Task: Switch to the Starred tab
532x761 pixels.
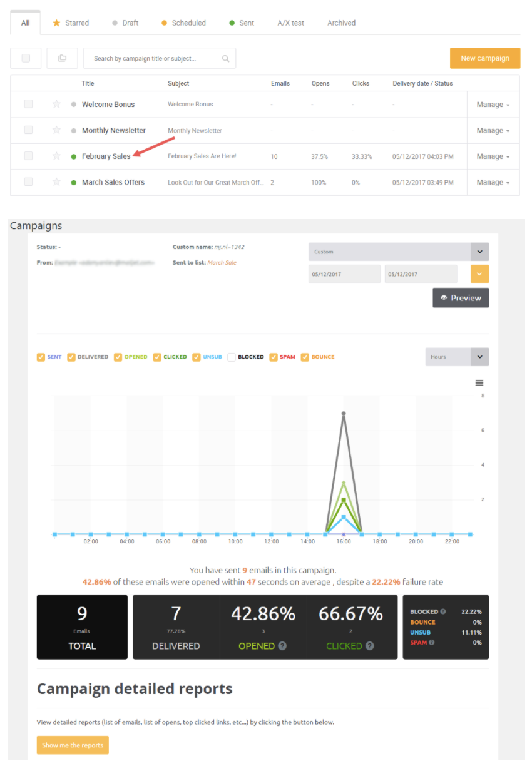Action: tap(71, 23)
